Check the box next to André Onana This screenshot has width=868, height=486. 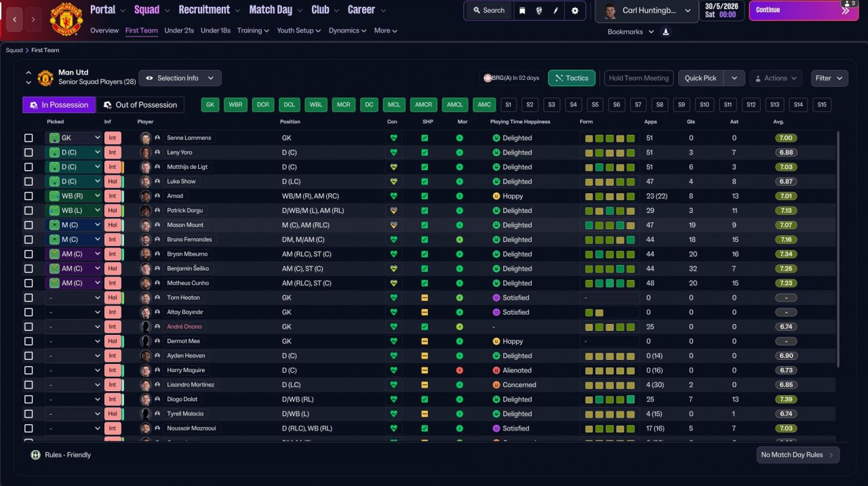click(28, 327)
